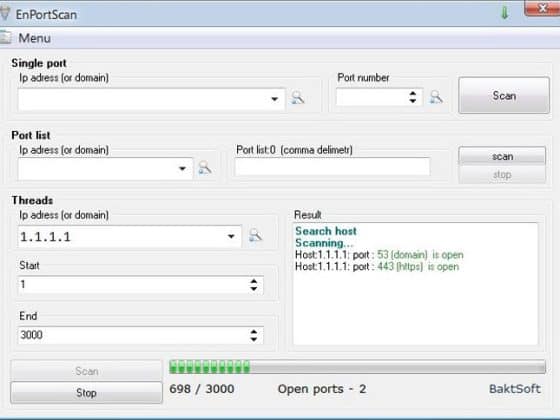Expand the Threads IP address dropdown arrow
This screenshot has height=420, width=560.
coord(231,236)
